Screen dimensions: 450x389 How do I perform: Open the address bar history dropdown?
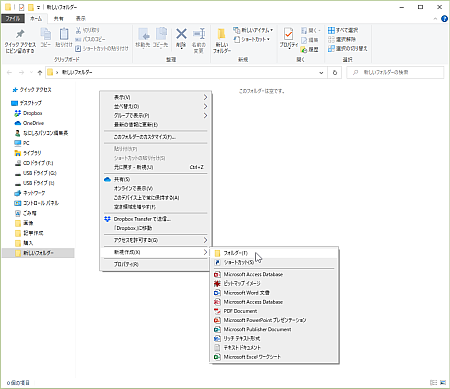point(321,72)
